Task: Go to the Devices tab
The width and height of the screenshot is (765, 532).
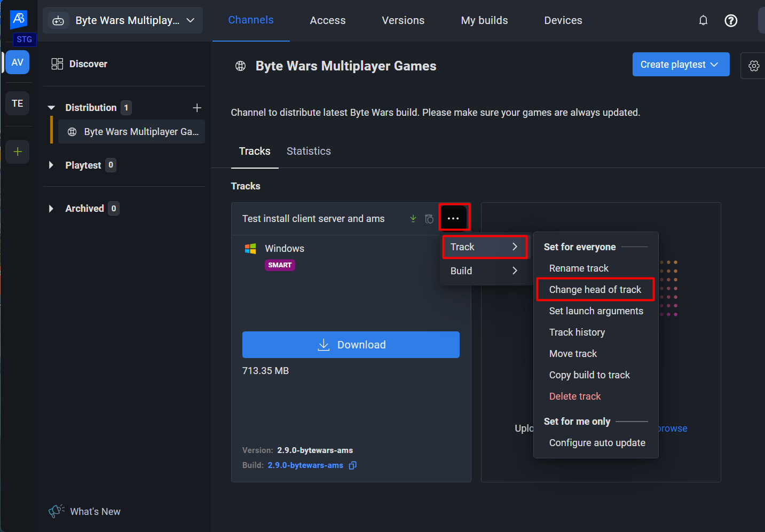Action: (x=563, y=20)
